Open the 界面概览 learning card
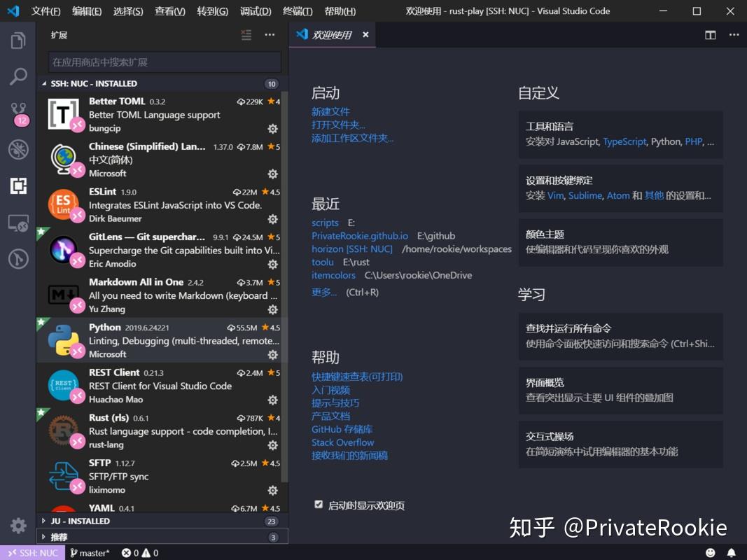Screen dimensions: 747x560 coord(621,390)
